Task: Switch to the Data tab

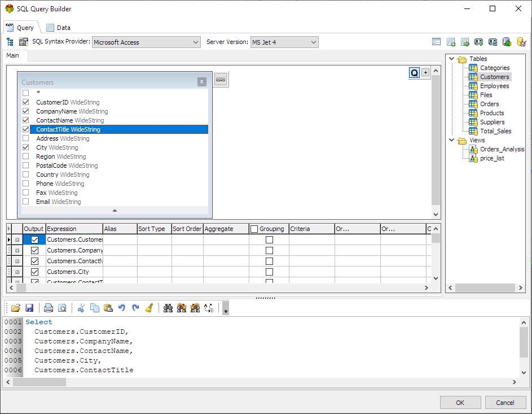Action: (58, 28)
